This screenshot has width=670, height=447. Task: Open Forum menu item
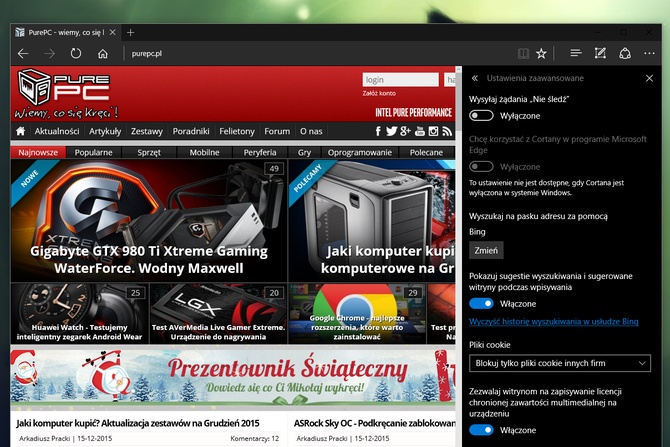[277, 131]
